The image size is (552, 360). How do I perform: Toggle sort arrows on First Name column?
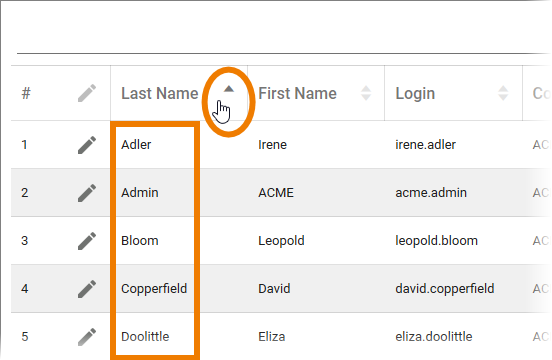[366, 93]
